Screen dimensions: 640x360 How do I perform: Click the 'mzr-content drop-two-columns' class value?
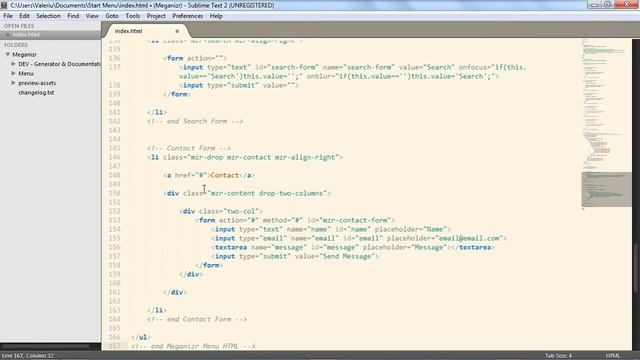(267, 193)
